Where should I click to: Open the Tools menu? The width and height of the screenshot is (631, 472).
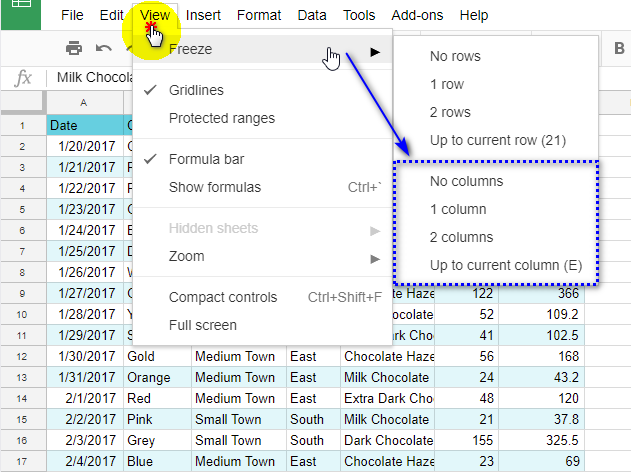pos(359,15)
